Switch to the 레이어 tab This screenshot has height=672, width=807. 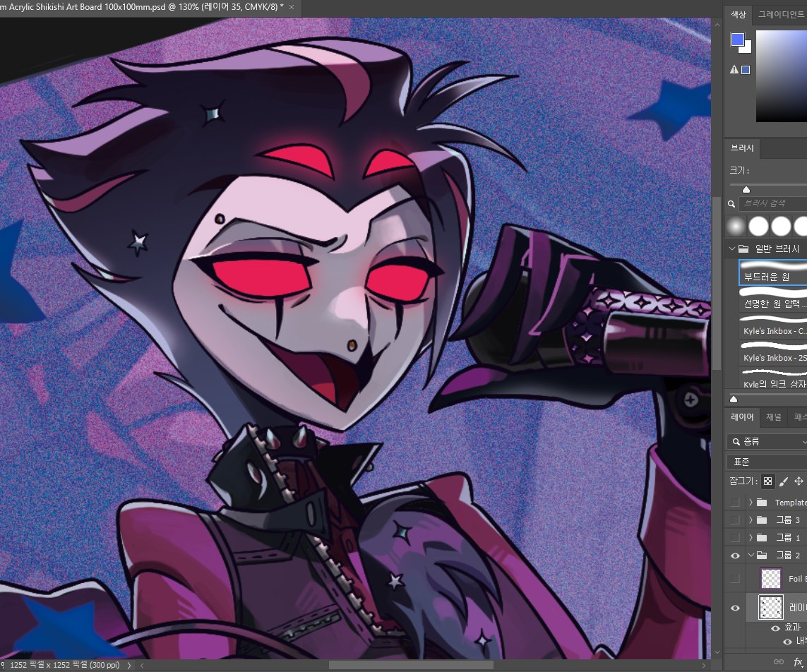[742, 417]
